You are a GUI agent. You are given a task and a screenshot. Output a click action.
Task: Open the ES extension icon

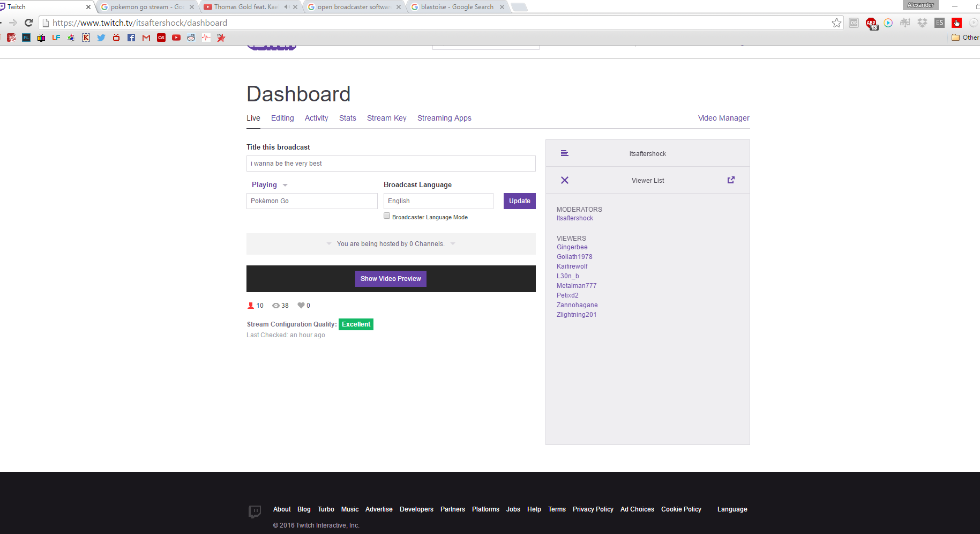click(x=939, y=23)
